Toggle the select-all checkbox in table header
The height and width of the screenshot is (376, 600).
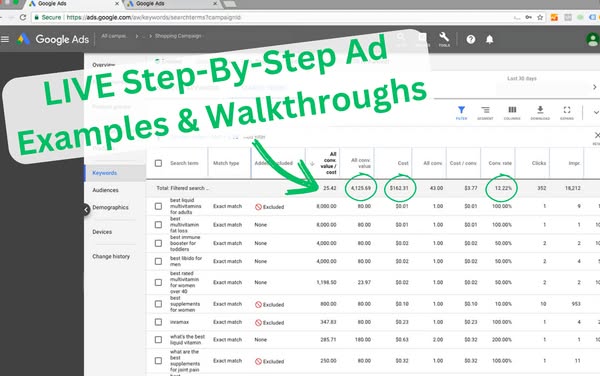click(x=158, y=163)
